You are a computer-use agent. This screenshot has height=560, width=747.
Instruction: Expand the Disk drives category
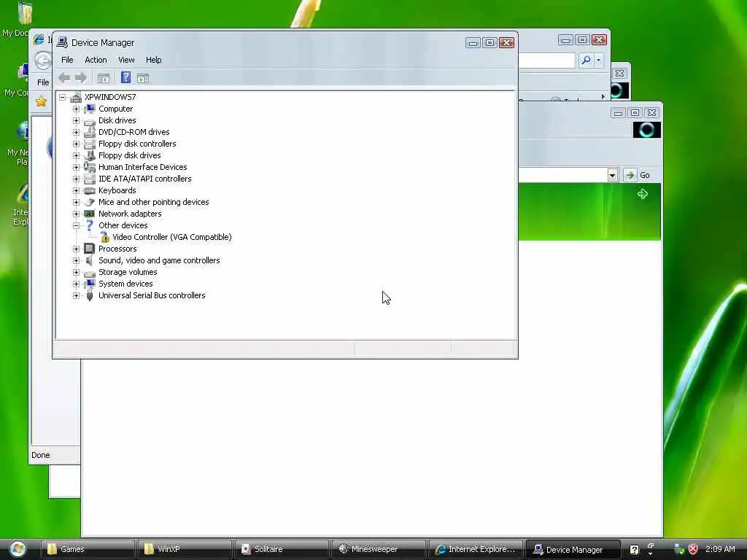click(76, 120)
